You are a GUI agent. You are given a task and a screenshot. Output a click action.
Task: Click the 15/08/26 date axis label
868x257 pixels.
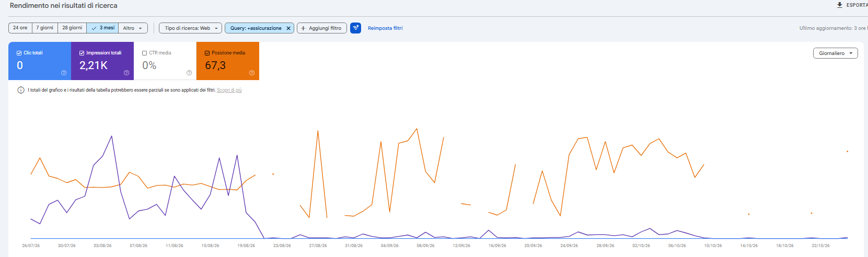click(211, 245)
